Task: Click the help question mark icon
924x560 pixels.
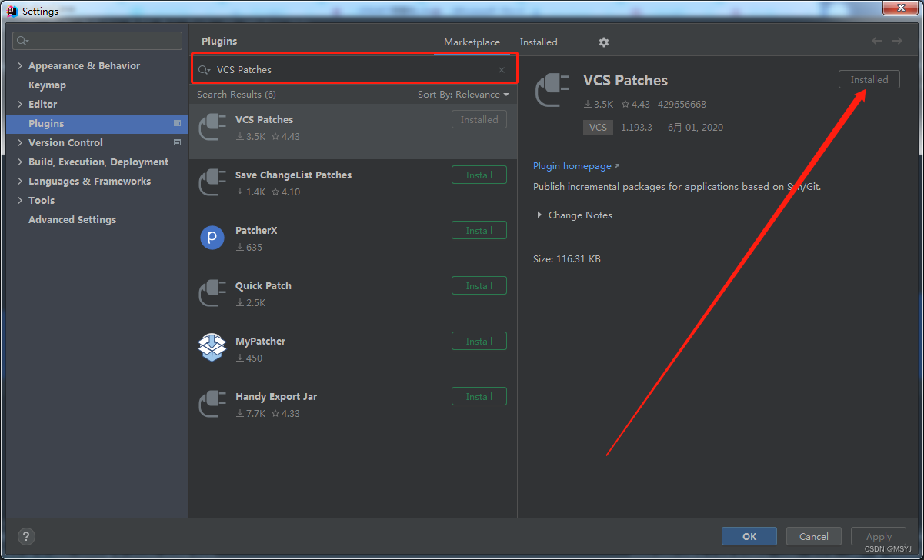Action: [26, 536]
